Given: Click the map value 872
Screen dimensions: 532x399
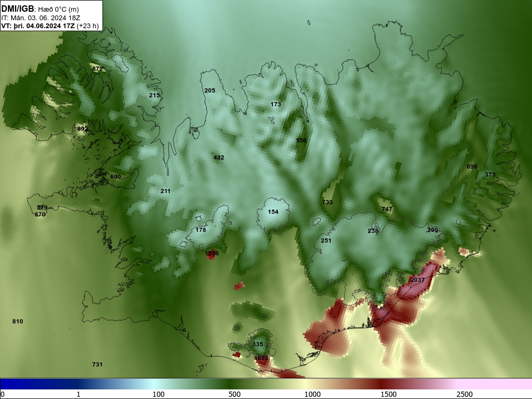Looking at the screenshot, I should [97, 69].
